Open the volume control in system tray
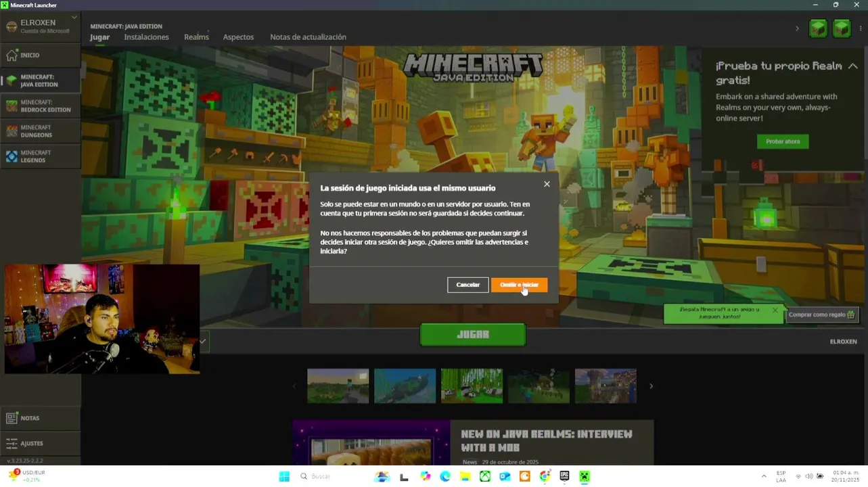Screen dimensions: 868x487 coord(808,476)
